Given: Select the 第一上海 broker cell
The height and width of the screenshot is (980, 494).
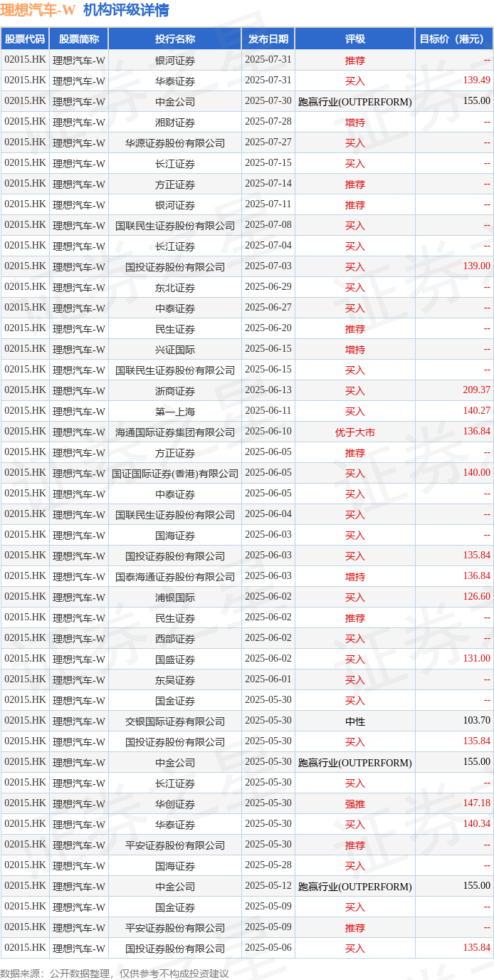Looking at the screenshot, I should click(175, 412).
